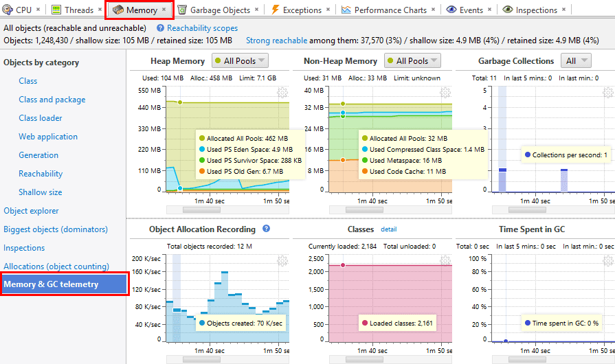Viewport: 615px width, 364px height.
Task: Click the Reachability scopes help icon
Action: click(x=160, y=28)
